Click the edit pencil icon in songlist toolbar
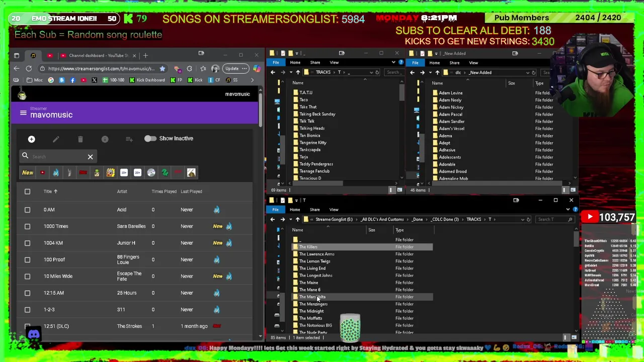Viewport: 644px width, 362px height. coord(56,139)
